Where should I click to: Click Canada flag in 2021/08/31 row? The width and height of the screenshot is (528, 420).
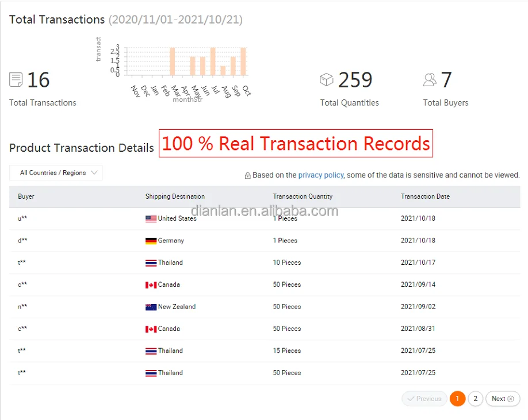point(151,329)
